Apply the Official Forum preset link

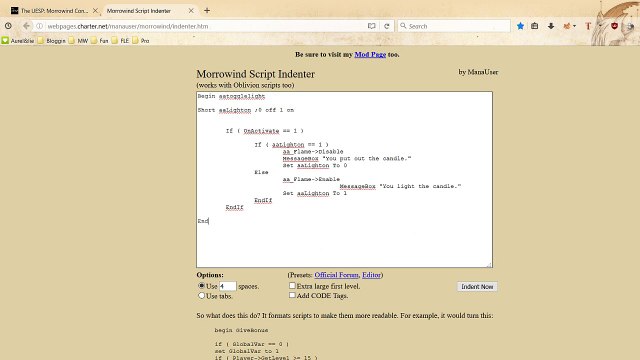coord(336,275)
